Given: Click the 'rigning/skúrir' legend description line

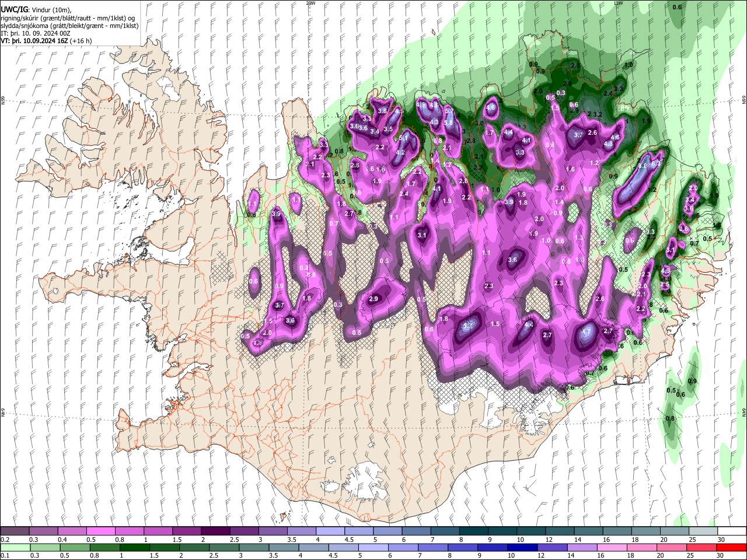Looking at the screenshot, I should [x=68, y=17].
